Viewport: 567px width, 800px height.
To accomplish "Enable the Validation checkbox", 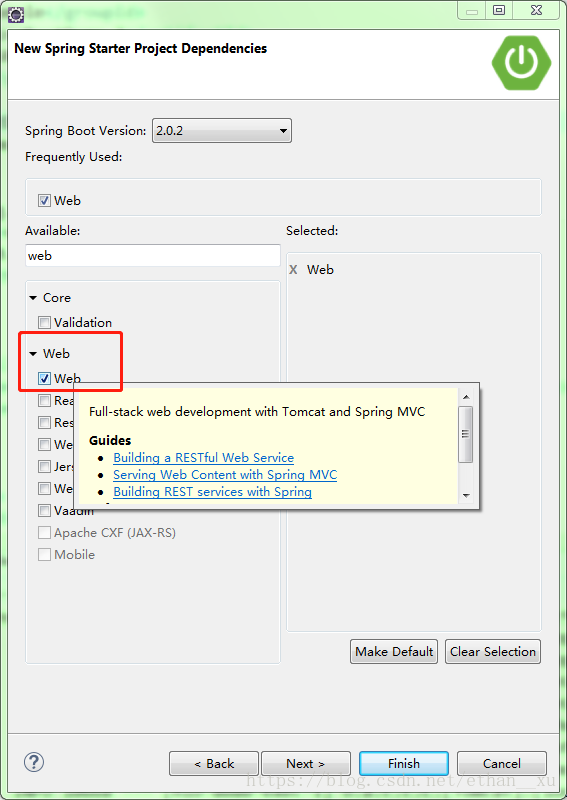I will tap(44, 322).
